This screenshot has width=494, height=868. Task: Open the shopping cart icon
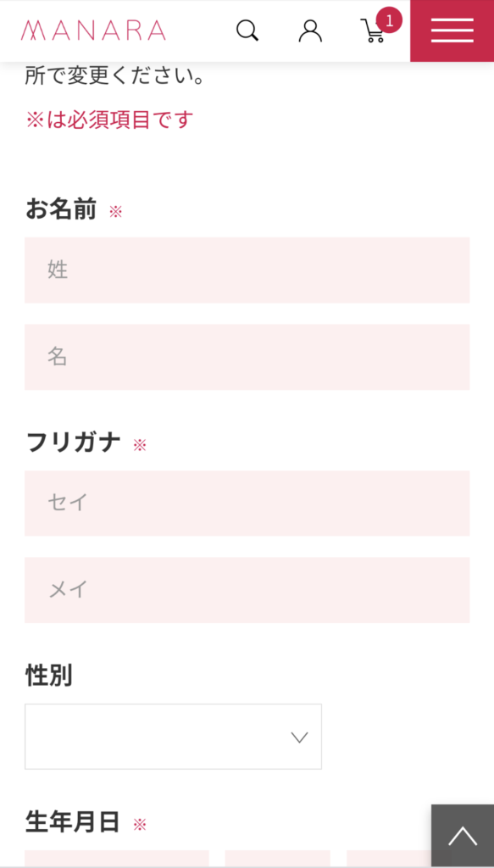[374, 31]
